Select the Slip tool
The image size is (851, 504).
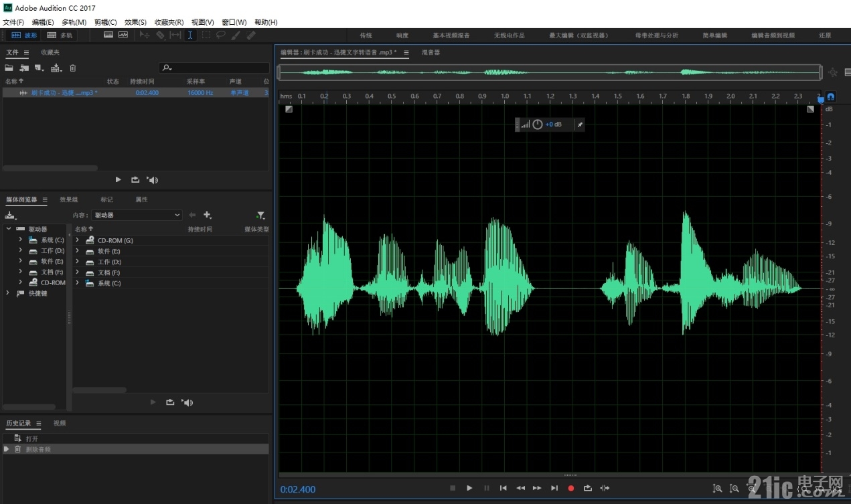coord(175,35)
